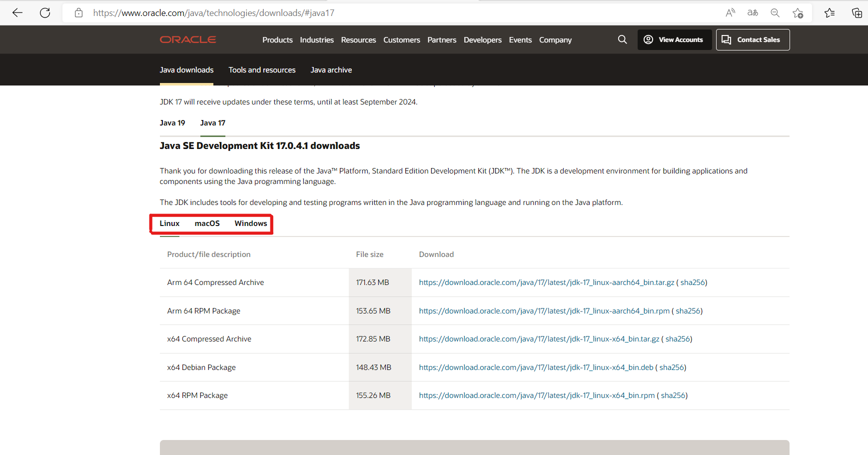This screenshot has width=868, height=455.
Task: Click the Contact Sales button
Action: [753, 39]
